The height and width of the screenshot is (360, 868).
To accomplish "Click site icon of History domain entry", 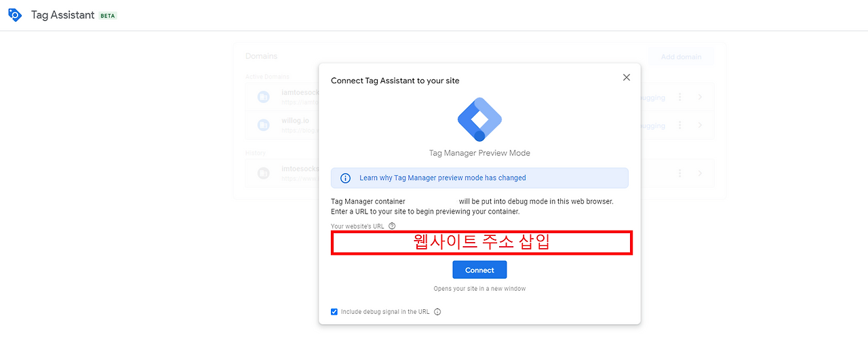I will (263, 173).
